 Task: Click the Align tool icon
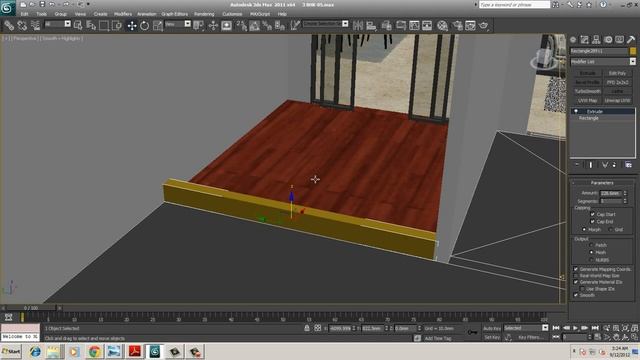371,26
